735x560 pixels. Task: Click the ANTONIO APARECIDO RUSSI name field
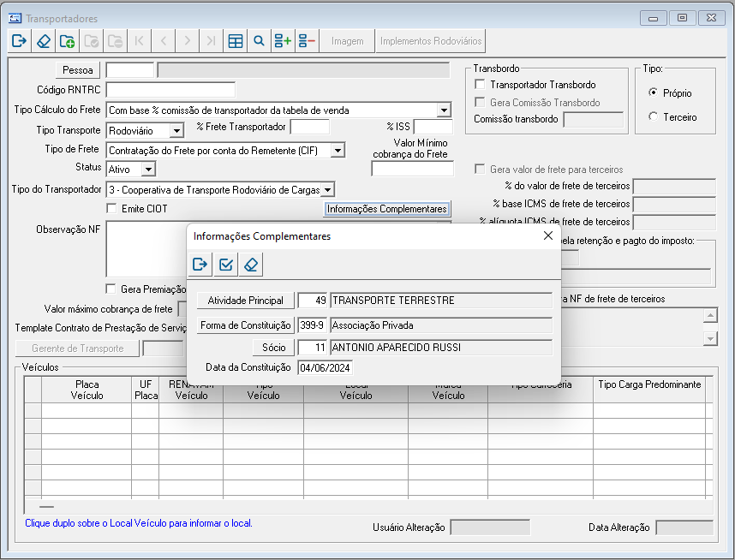(441, 348)
